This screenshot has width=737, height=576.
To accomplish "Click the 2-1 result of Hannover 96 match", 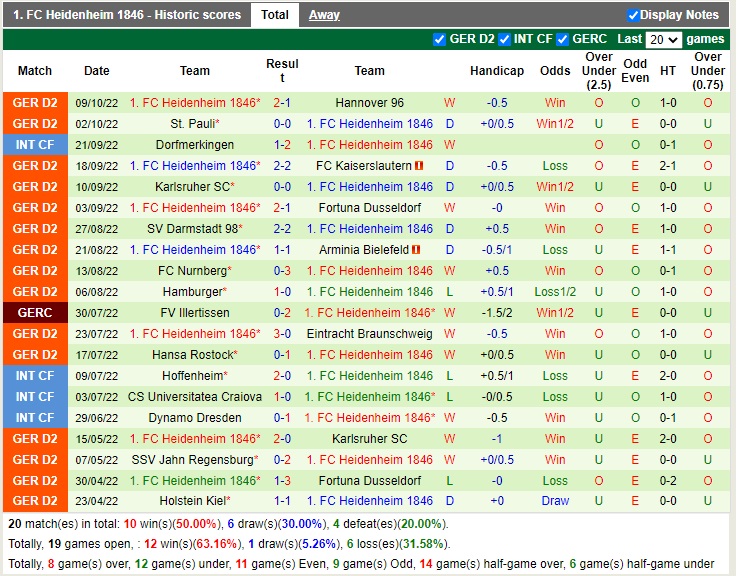I will click(x=282, y=103).
